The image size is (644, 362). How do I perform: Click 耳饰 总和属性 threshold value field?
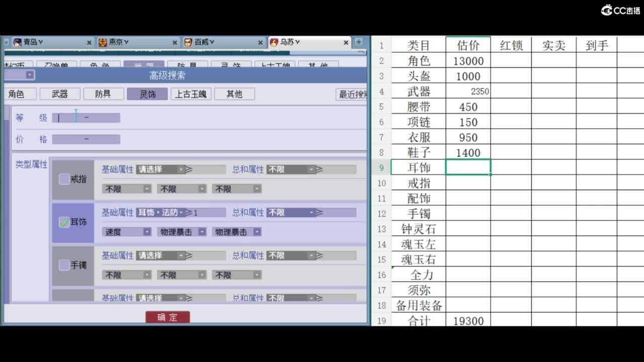point(340,213)
